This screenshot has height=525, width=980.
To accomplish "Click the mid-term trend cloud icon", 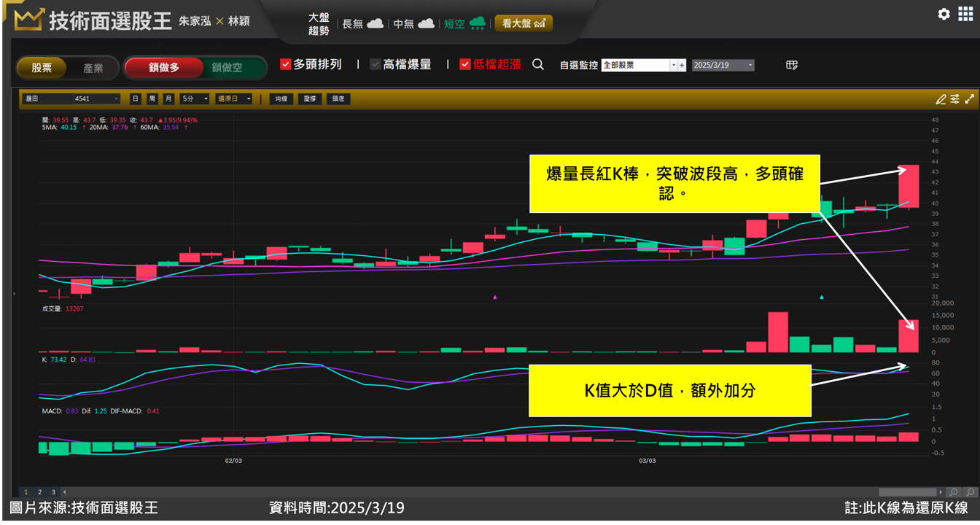I will coord(427,23).
